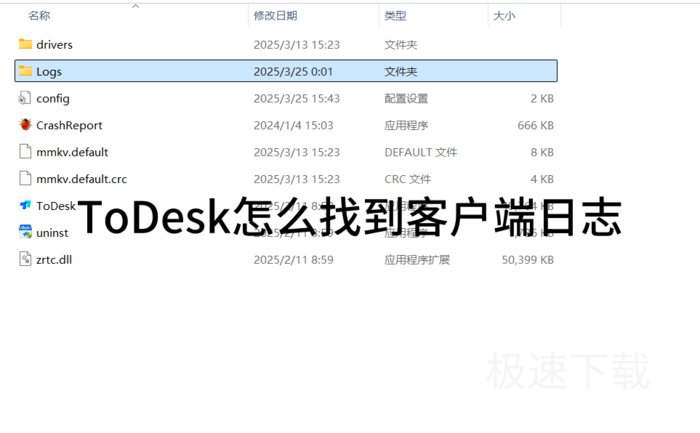Click the 配置设置 type of config
This screenshot has width=700, height=433.
click(x=406, y=98)
